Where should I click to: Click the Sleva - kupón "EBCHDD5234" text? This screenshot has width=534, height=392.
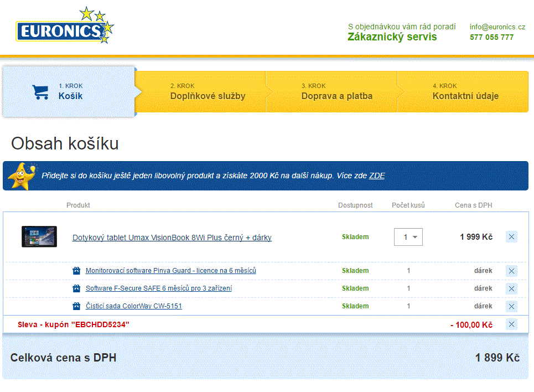[x=73, y=324]
